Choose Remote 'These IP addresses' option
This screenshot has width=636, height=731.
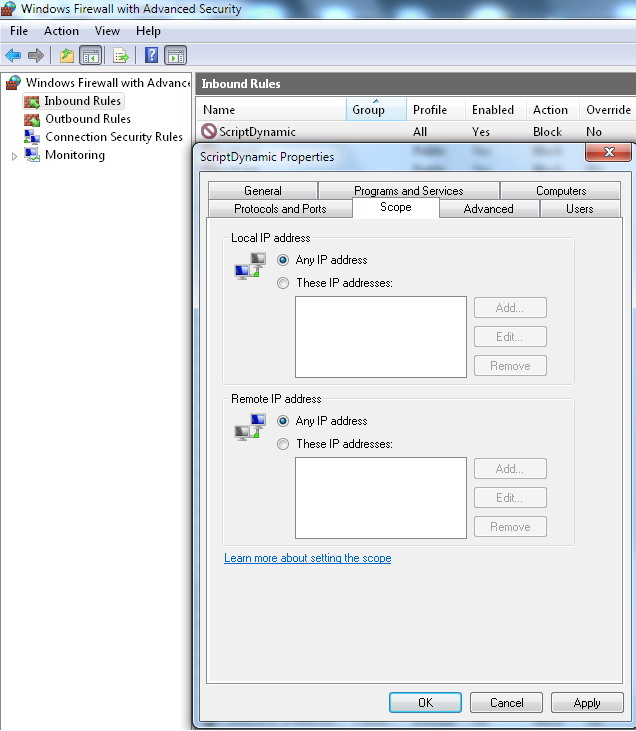coord(283,444)
